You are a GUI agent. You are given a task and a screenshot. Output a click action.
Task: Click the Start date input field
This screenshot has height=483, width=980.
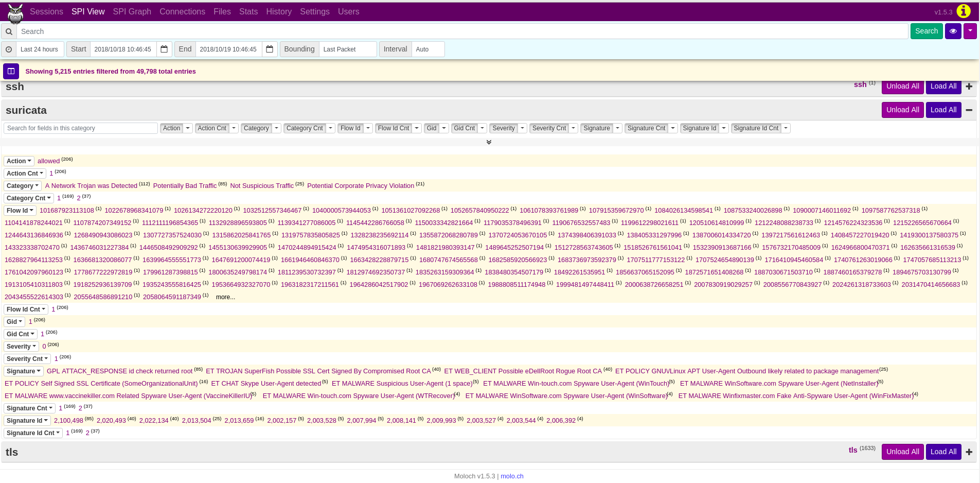[123, 49]
